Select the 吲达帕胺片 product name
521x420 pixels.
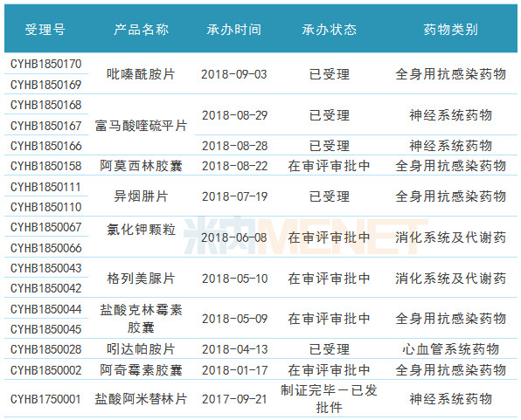[142, 349]
